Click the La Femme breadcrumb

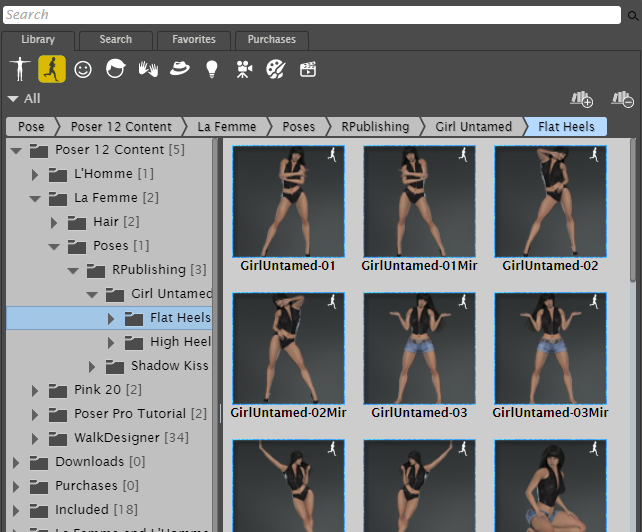coord(226,127)
